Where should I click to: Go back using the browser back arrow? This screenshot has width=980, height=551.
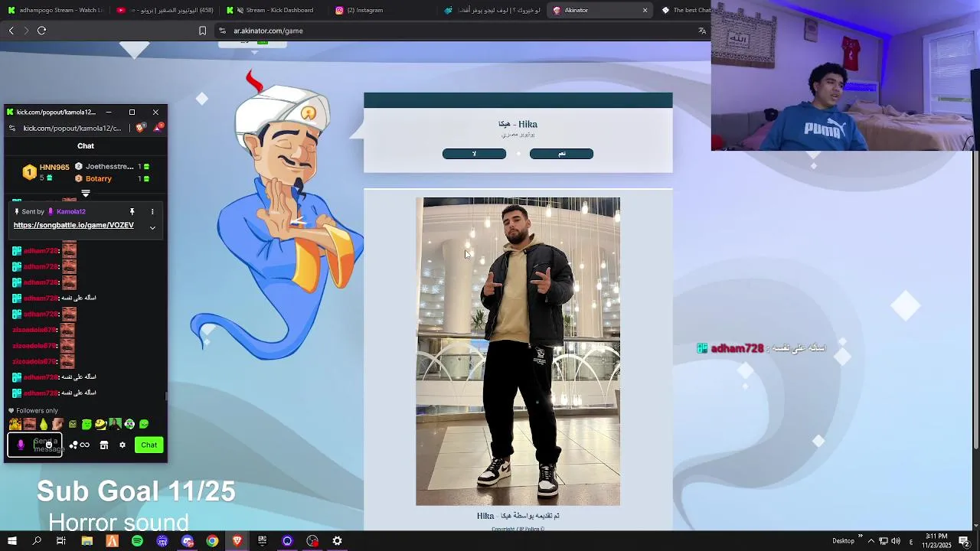coord(11,31)
